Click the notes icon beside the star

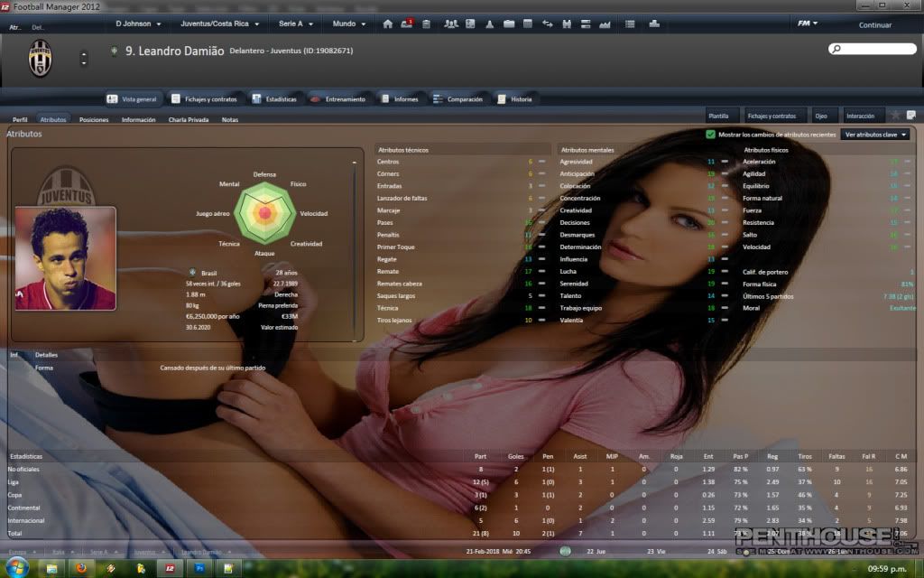pos(911,115)
